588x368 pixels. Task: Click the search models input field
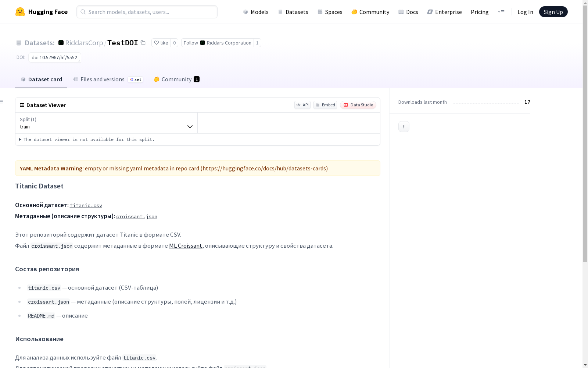pos(147,12)
